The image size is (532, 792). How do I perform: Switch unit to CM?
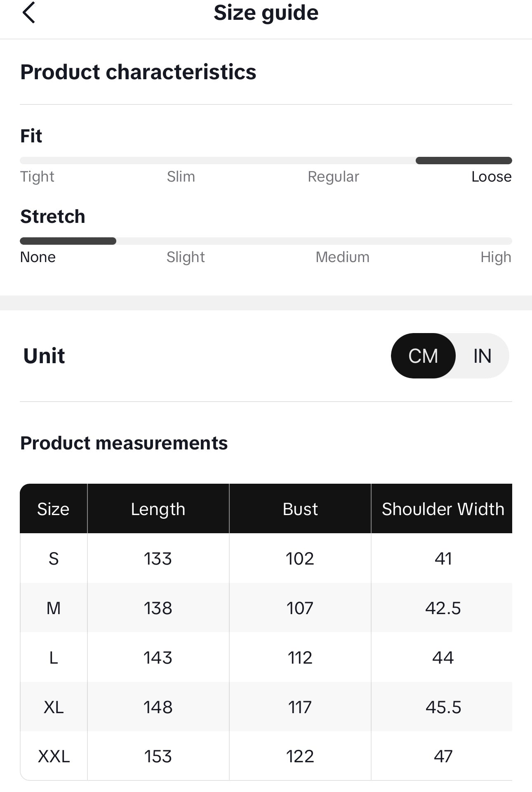423,356
